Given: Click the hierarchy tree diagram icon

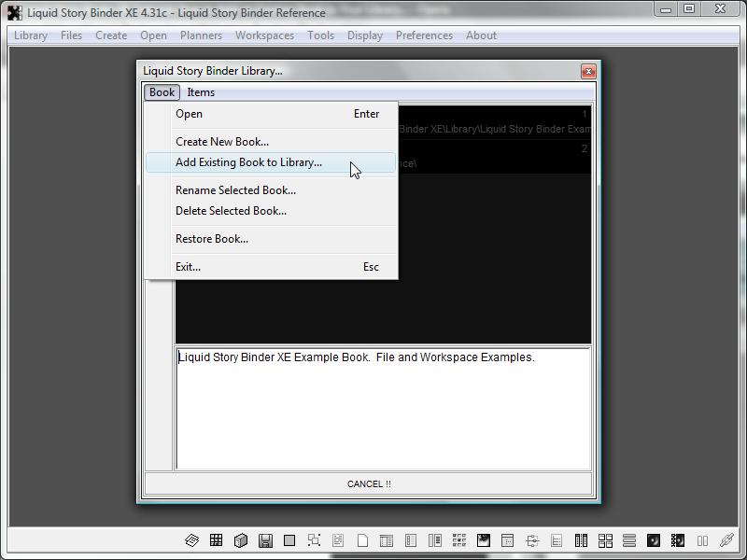Looking at the screenshot, I should coord(532,540).
